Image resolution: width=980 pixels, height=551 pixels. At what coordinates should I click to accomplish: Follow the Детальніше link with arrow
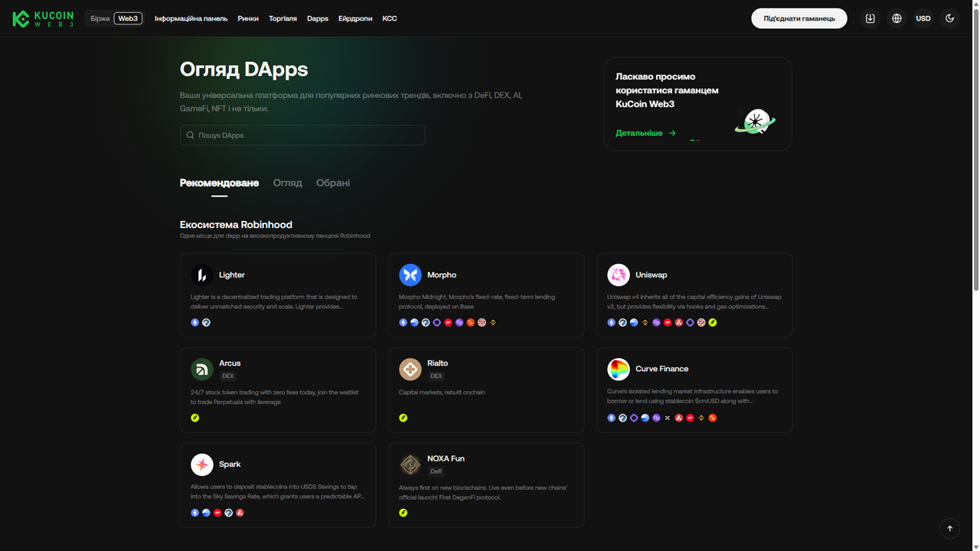(x=645, y=133)
